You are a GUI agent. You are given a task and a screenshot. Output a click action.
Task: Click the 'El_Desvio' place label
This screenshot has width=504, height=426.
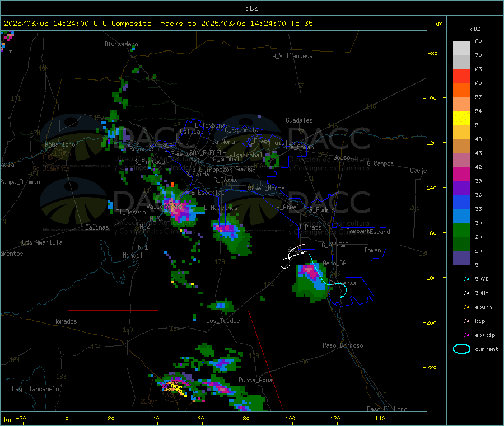[131, 212]
